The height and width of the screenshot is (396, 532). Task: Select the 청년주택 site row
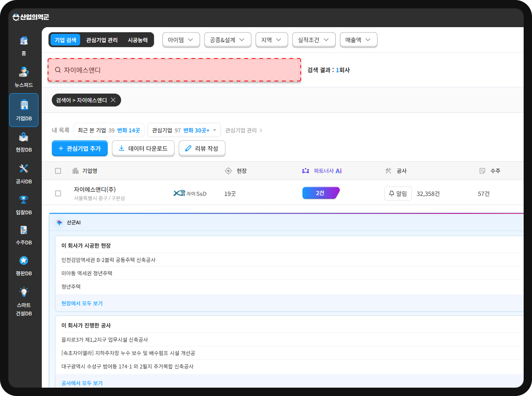pyautogui.click(x=71, y=287)
